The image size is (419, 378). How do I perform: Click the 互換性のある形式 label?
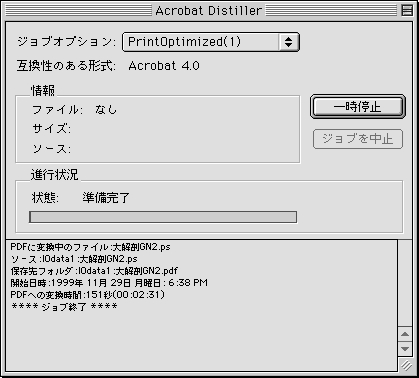coord(66,66)
